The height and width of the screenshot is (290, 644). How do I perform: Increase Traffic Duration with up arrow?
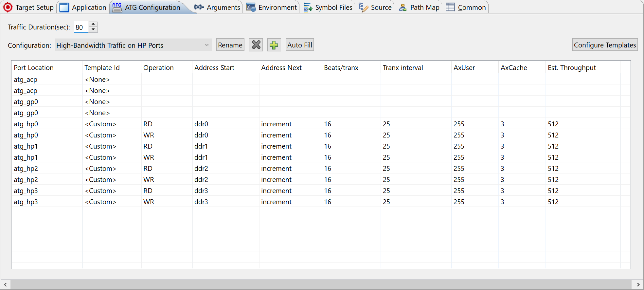coord(93,24)
